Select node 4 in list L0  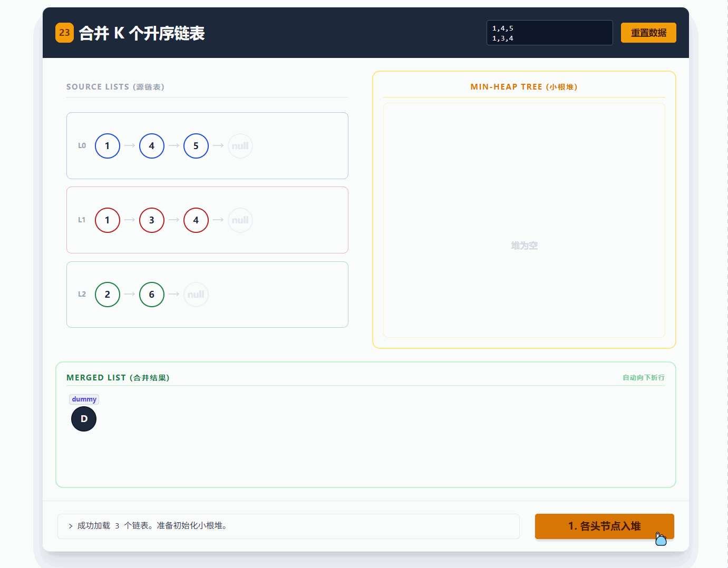pyautogui.click(x=152, y=146)
